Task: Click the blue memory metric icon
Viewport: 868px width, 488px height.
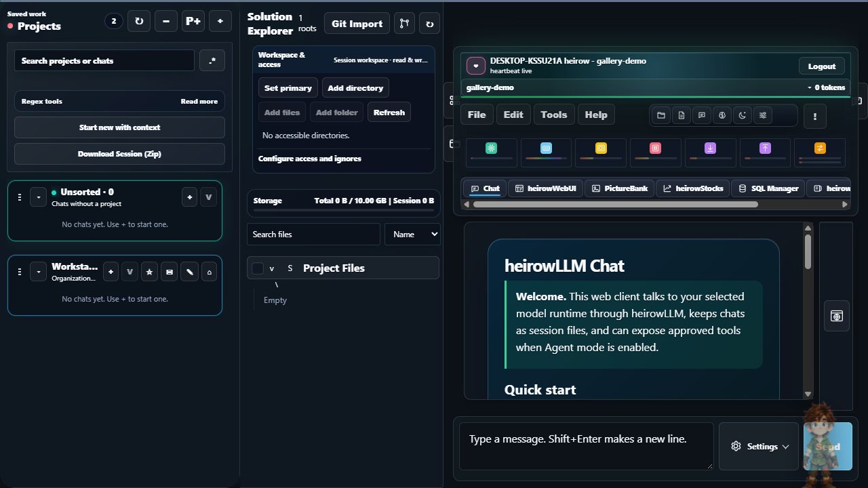Action: (546, 148)
